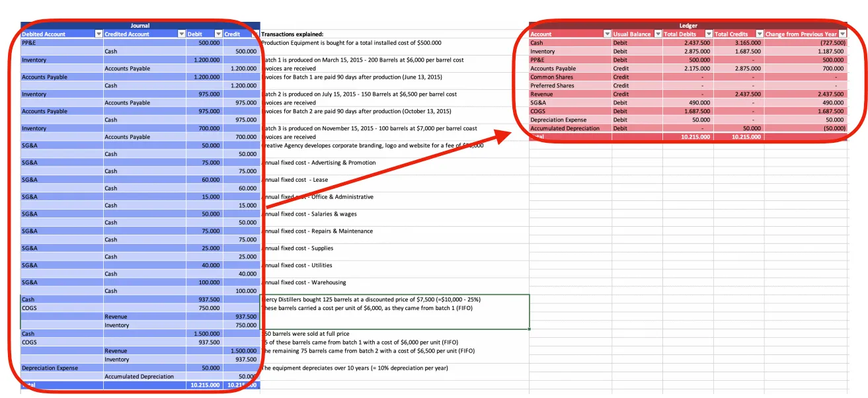Open the Total Debits column filter
Viewport: 868px width, 398px height.
pyautogui.click(x=708, y=34)
